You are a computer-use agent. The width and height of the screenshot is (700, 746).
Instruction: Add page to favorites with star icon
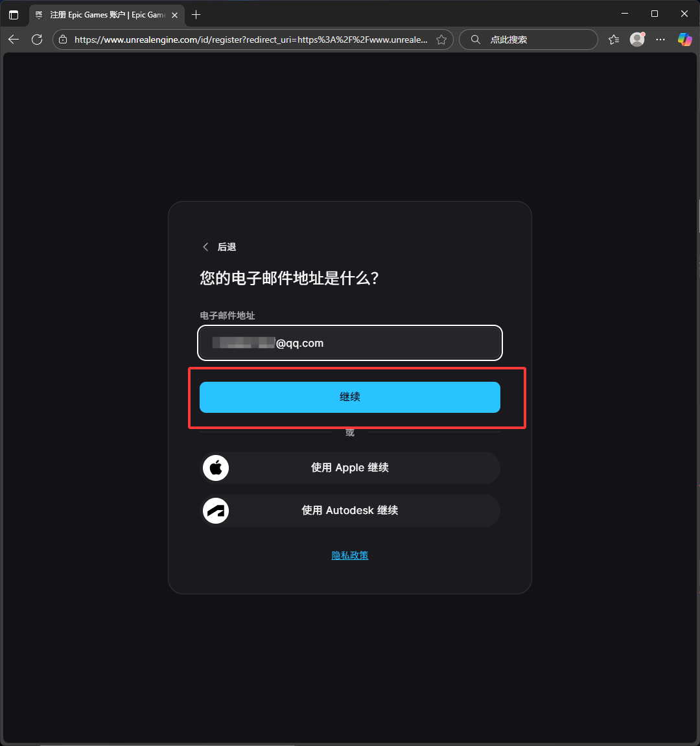tap(441, 39)
